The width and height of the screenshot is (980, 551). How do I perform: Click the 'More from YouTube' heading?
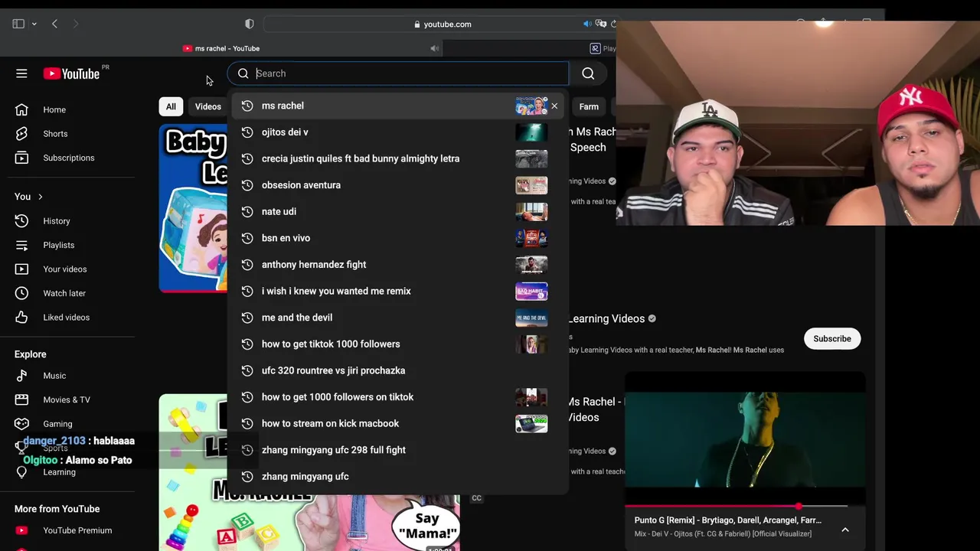point(57,509)
